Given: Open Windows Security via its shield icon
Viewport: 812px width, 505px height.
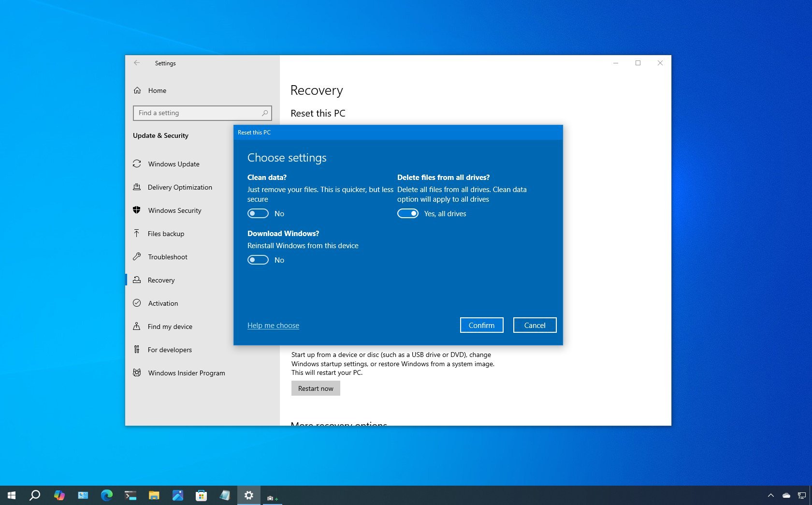Looking at the screenshot, I should (137, 210).
